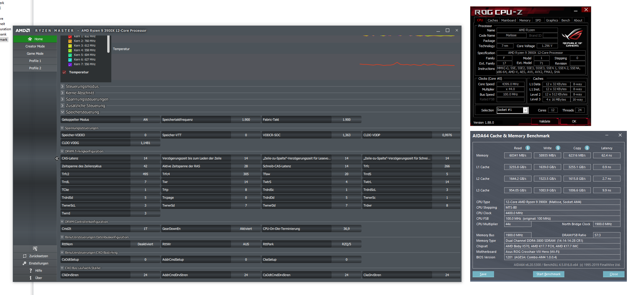Click the Memory Latency value 62.4 ns
644x295 pixels.
click(607, 155)
